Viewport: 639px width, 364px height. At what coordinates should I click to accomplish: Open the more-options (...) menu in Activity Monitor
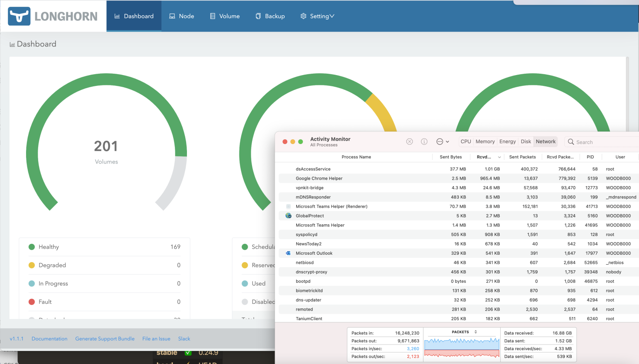pyautogui.click(x=439, y=141)
